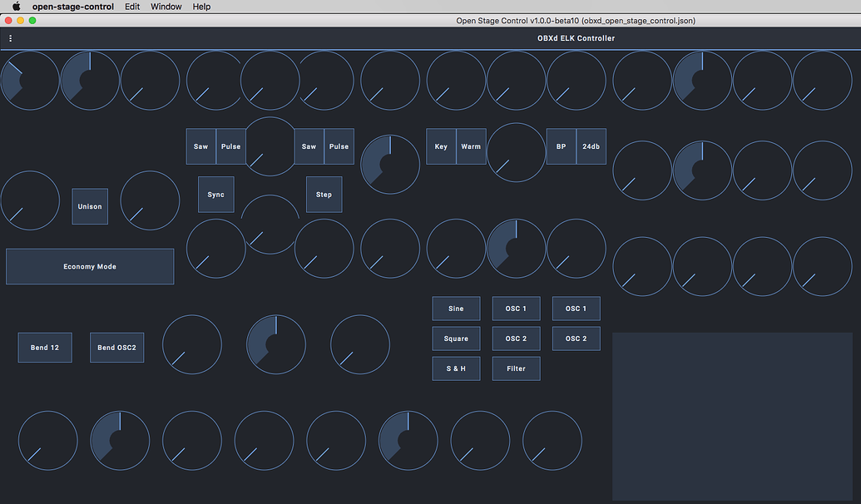Enable the Unison button

(90, 206)
